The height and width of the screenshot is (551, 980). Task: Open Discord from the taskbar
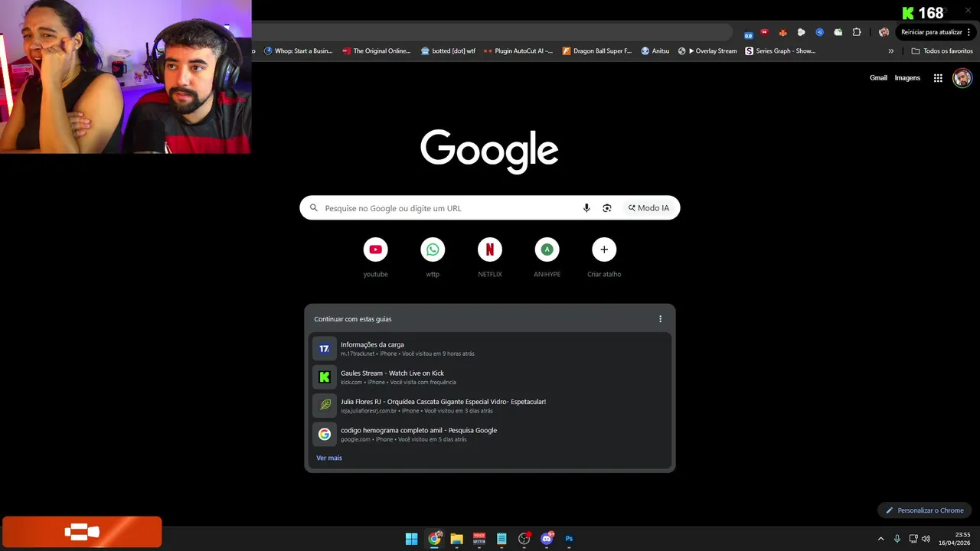547,539
